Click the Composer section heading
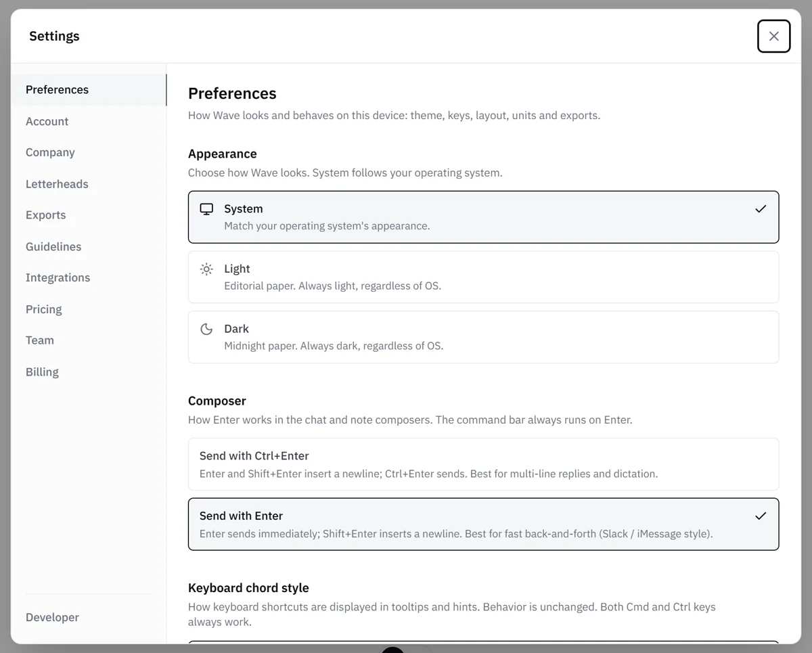Image resolution: width=812 pixels, height=653 pixels. [x=217, y=401]
